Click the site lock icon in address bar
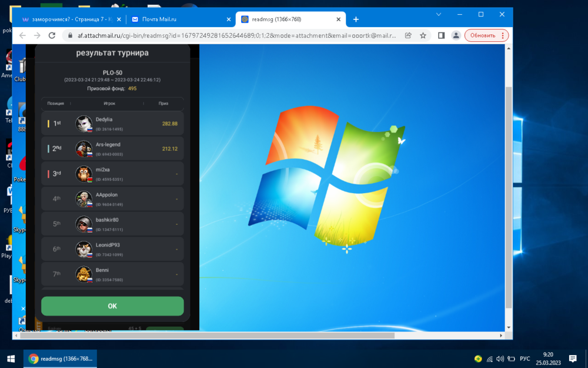This screenshot has width=588, height=368. 71,35
